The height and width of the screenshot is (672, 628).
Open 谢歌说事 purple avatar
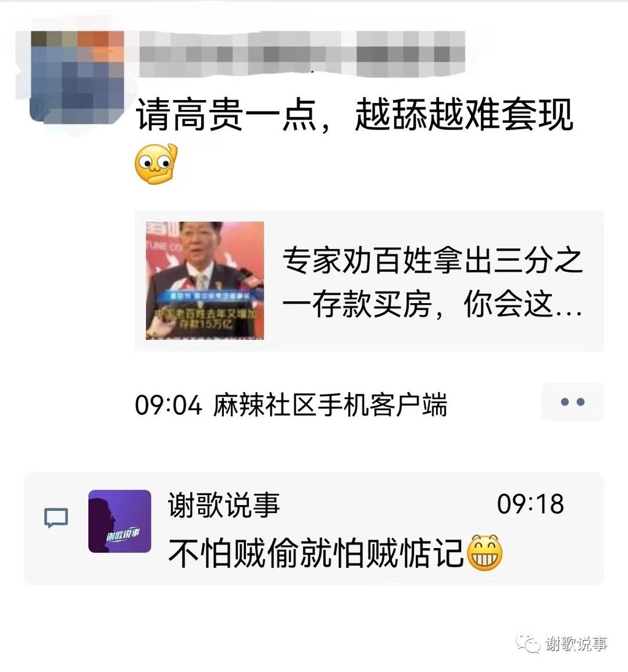click(x=120, y=521)
